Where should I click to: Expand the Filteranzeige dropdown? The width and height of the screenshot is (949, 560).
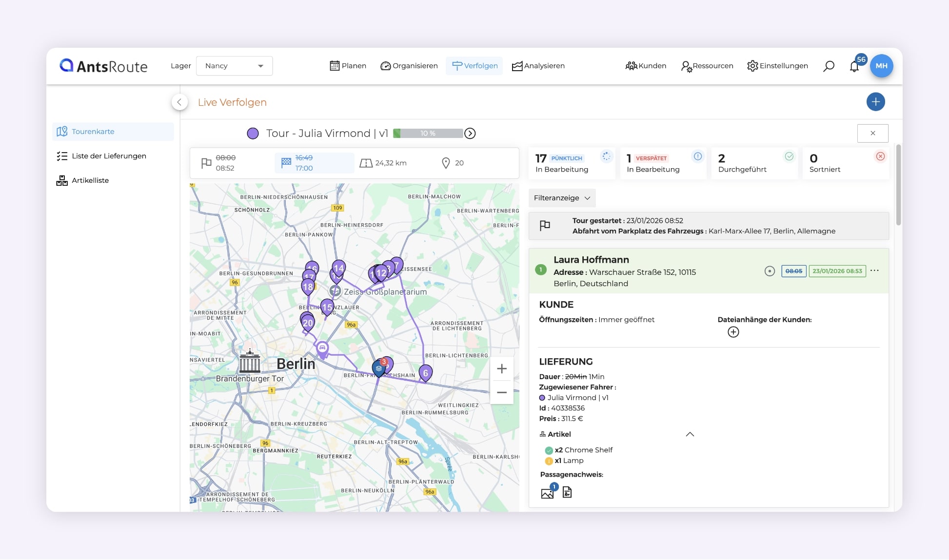[562, 198]
